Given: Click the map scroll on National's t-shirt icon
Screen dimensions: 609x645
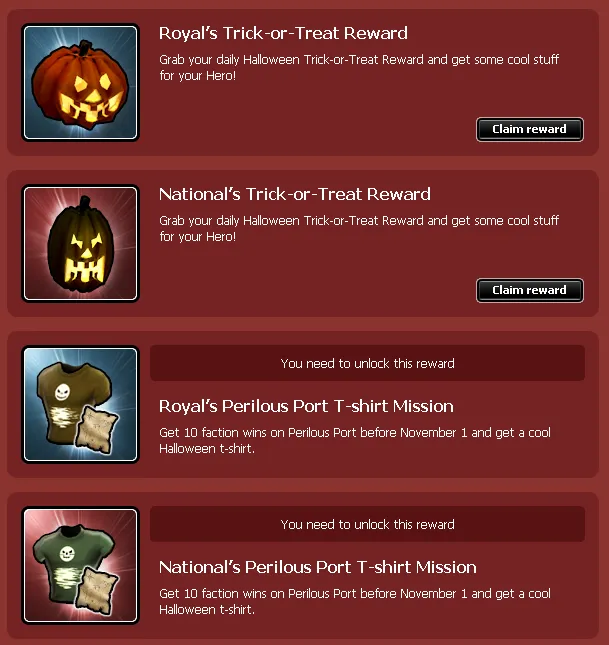Looking at the screenshot, I should [x=97, y=591].
